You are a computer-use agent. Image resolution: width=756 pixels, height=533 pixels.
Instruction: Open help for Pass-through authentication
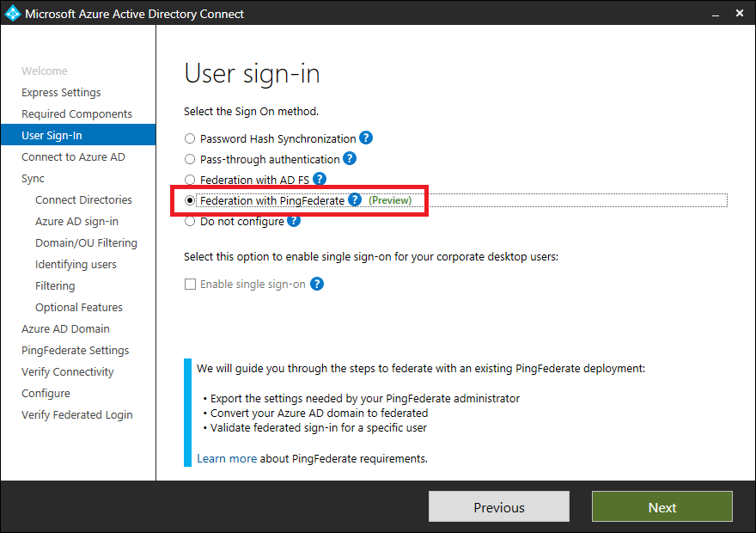coord(350,158)
